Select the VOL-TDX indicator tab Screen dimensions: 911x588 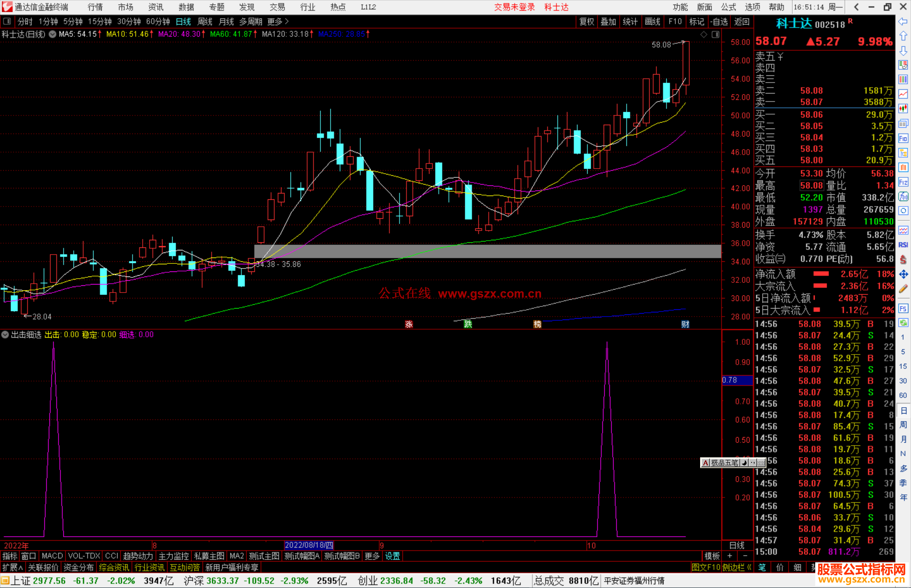pos(84,556)
